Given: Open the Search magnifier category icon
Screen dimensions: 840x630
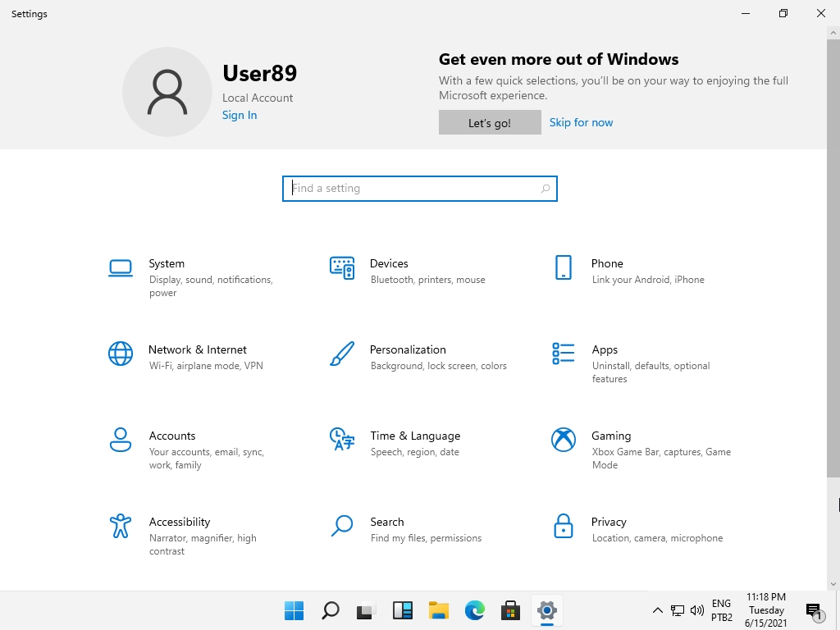Looking at the screenshot, I should (x=342, y=526).
